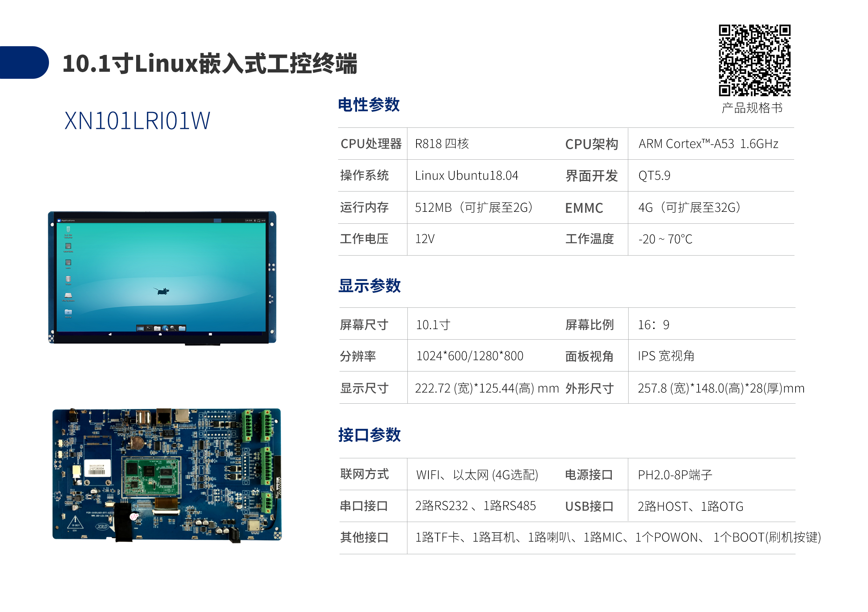Click the QR code for product specification
Screen dimensions: 868x612
(x=754, y=61)
